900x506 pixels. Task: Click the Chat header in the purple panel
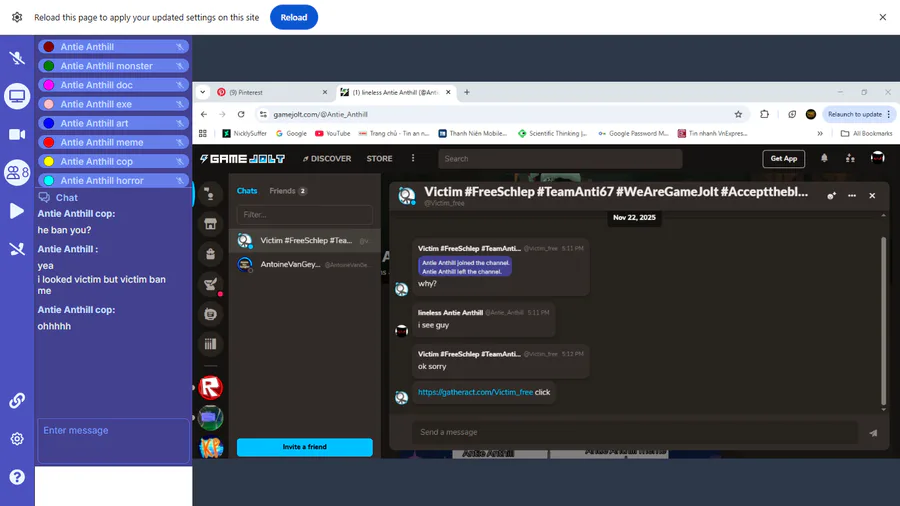[58, 197]
